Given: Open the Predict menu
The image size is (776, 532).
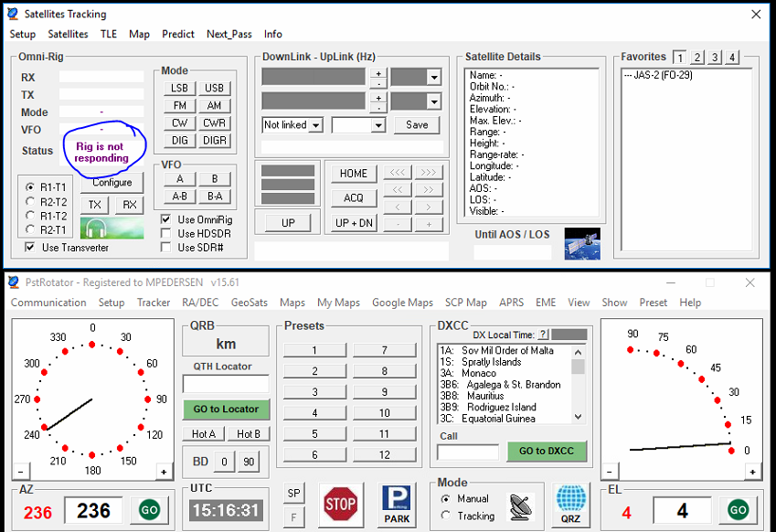Looking at the screenshot, I should [178, 34].
